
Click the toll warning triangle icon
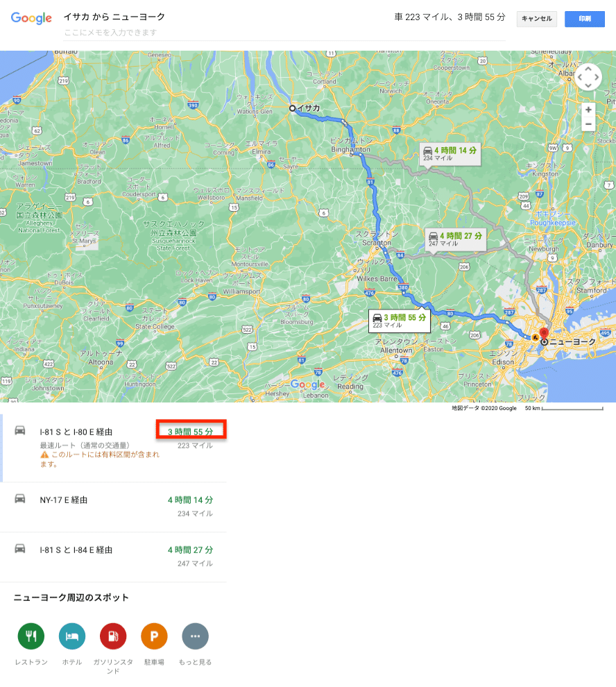44,455
